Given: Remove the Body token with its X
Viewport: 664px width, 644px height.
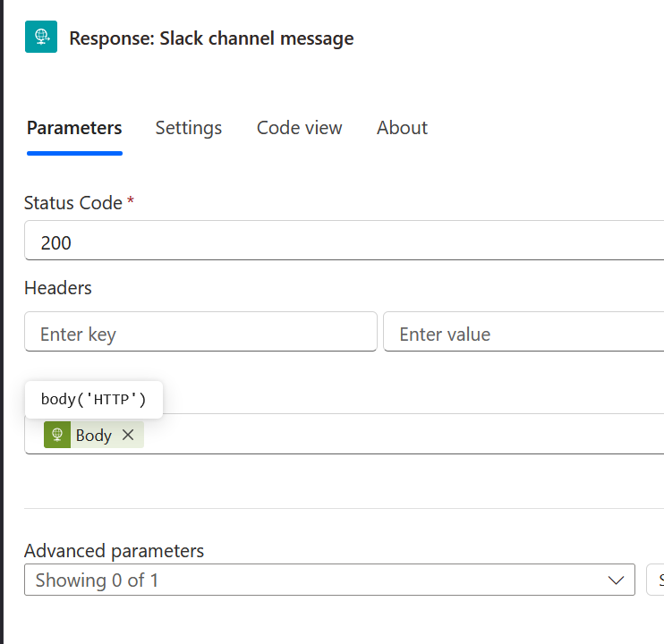Looking at the screenshot, I should (x=128, y=435).
